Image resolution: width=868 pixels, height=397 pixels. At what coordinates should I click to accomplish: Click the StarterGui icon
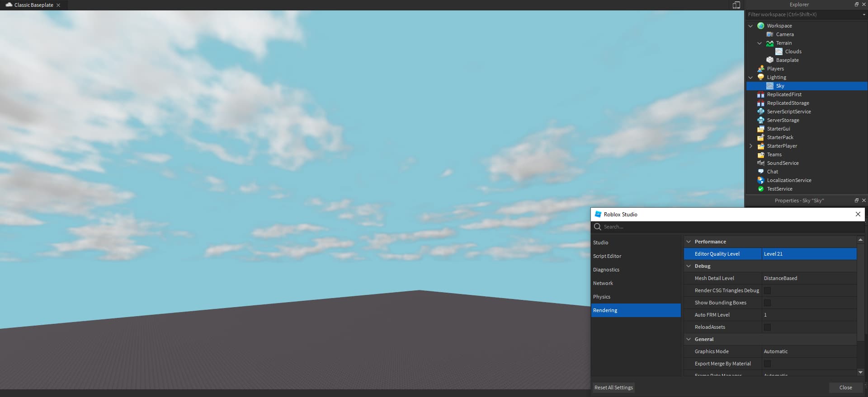click(761, 129)
